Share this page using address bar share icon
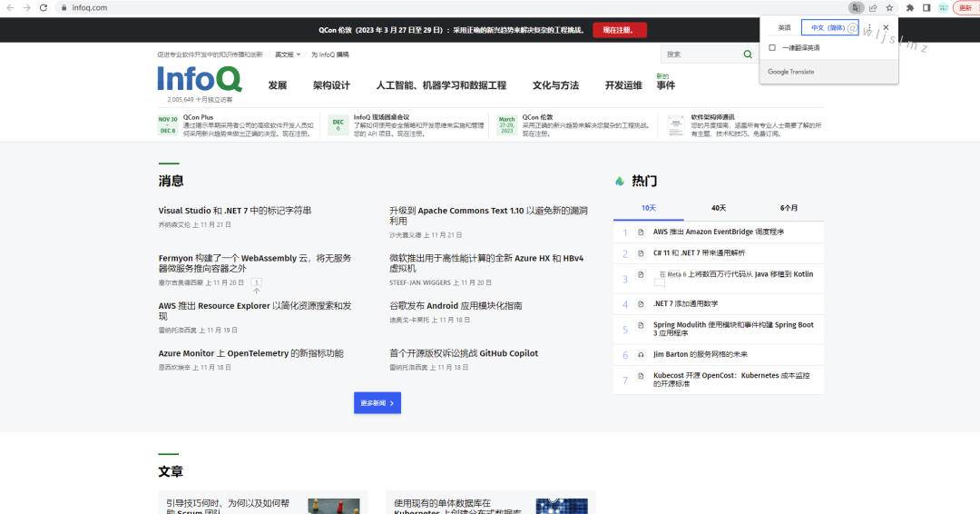 (873, 7)
